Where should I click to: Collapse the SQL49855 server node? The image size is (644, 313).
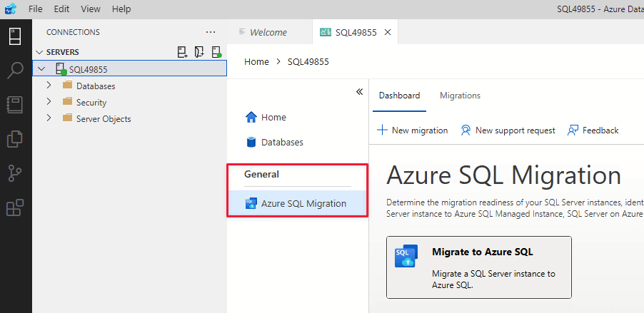[x=41, y=69]
